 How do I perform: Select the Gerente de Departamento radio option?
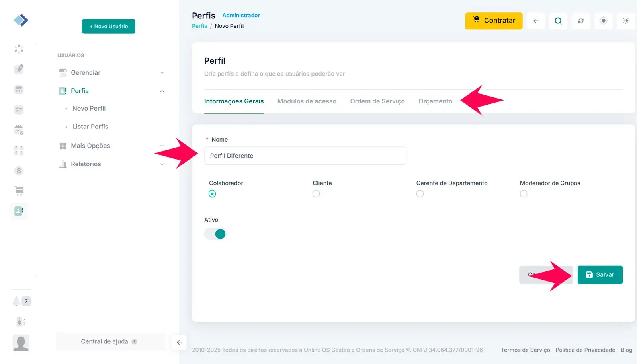(420, 194)
